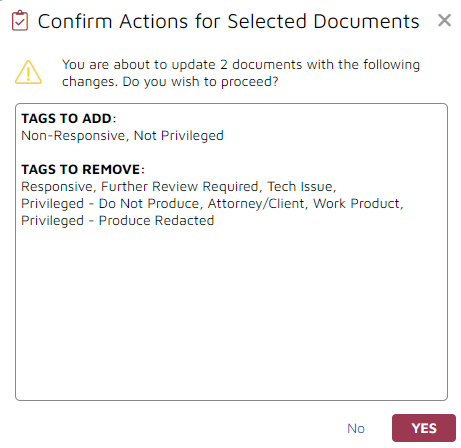This screenshot has width=461, height=448.
Task: Click the clipboard checkmark icon in title
Action: pyautogui.click(x=20, y=21)
